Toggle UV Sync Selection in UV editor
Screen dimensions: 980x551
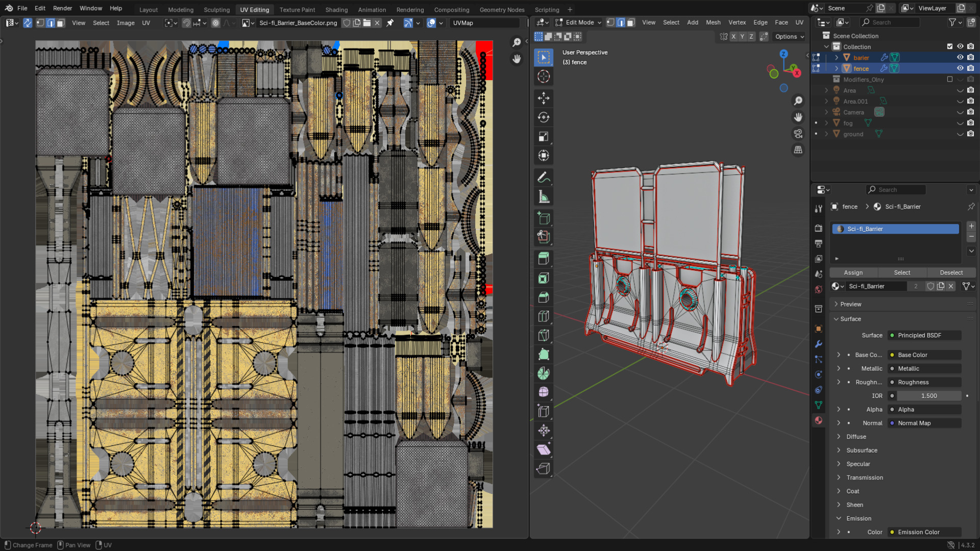pos(28,23)
